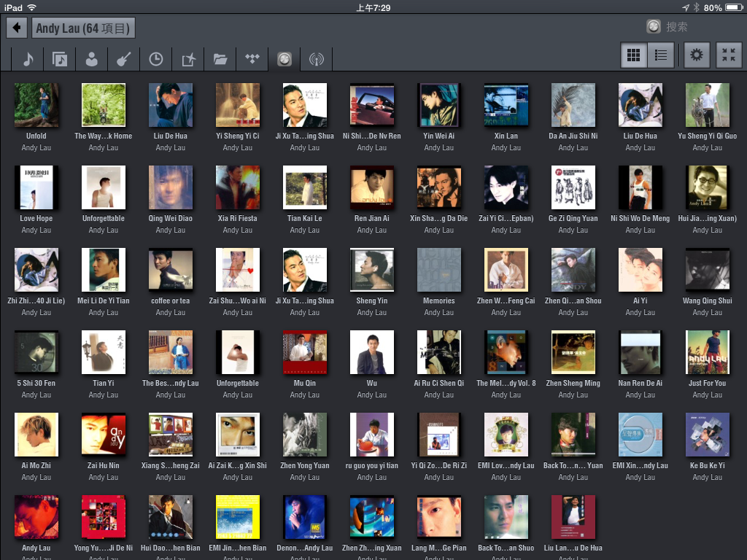Open the Favorites star icon tab
747x560 pixels.
point(188,59)
